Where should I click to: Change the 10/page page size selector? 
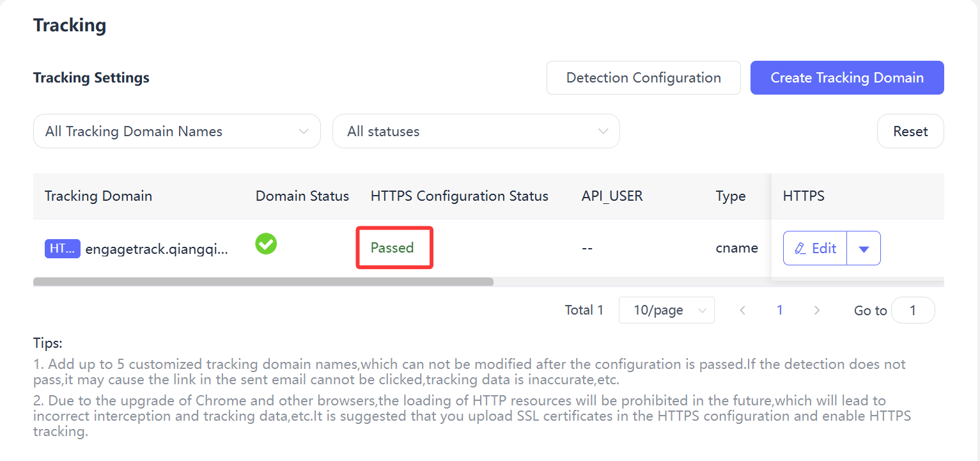pos(667,310)
